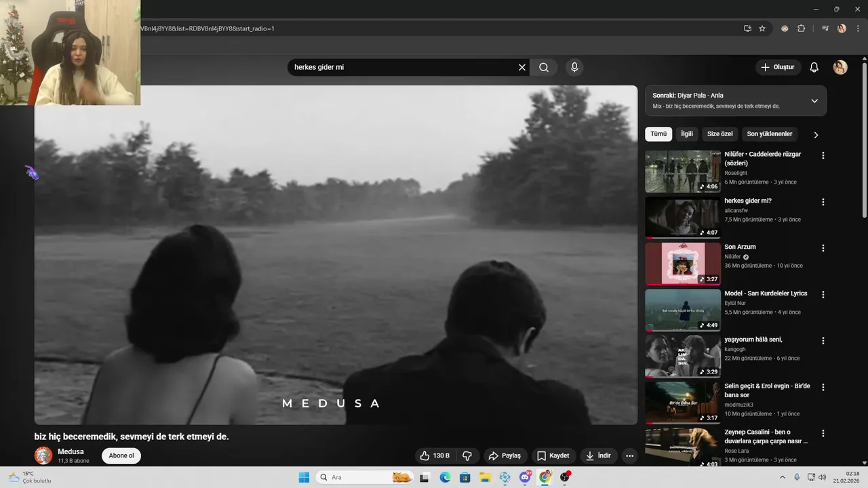Screen dimensions: 868x488
Task: Expand the Mix playlist panel chevron
Action: 814,101
